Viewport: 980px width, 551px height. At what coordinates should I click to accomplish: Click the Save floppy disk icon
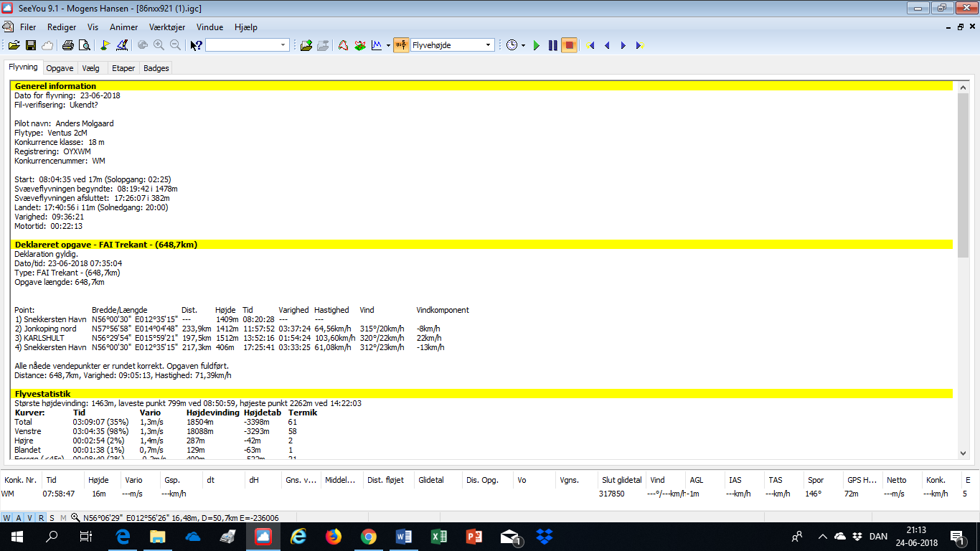point(31,45)
